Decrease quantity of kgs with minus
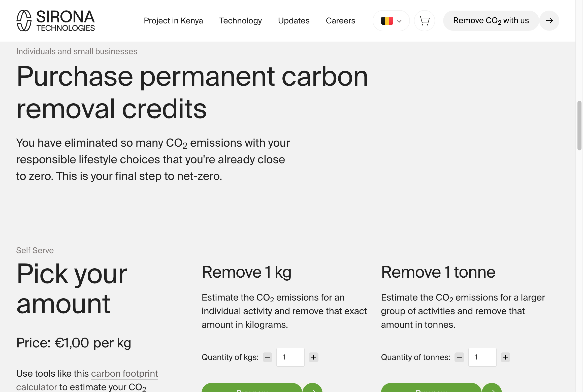This screenshot has height=392, width=583. click(268, 357)
